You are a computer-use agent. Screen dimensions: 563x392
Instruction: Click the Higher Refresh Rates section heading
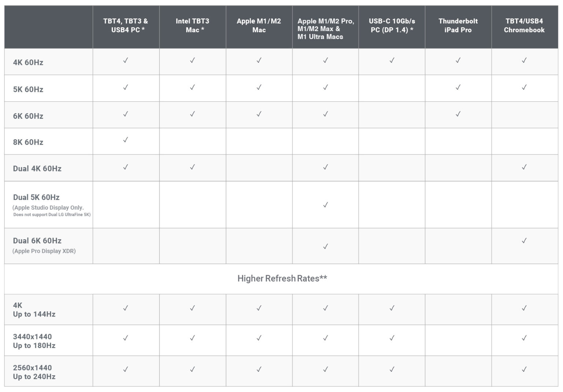(x=282, y=278)
